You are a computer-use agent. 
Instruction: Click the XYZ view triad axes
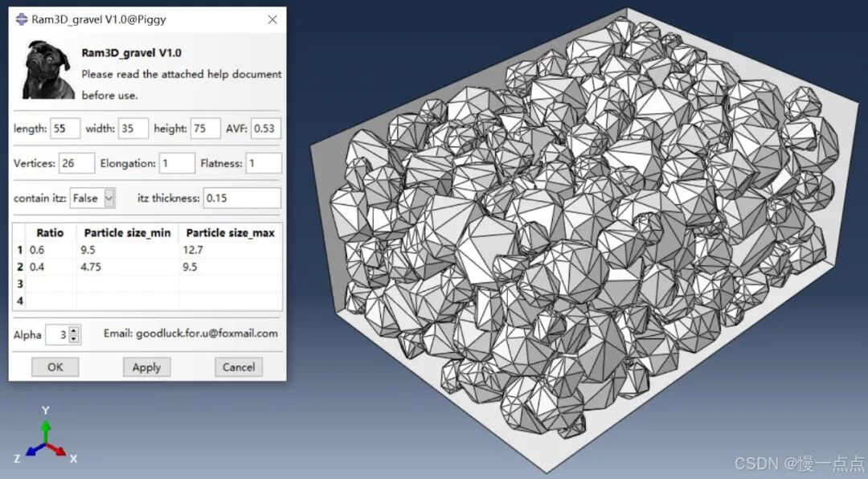(x=47, y=436)
